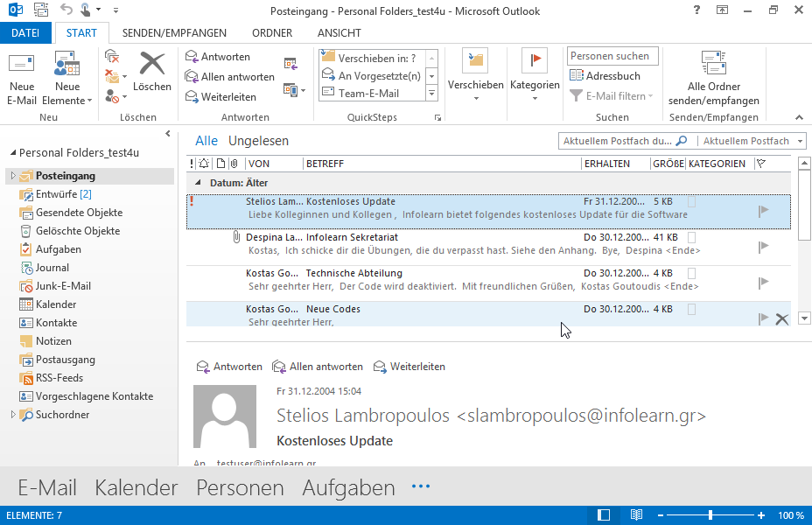The image size is (812, 525).
Task: Show Ungelesen messages only
Action: 258,141
